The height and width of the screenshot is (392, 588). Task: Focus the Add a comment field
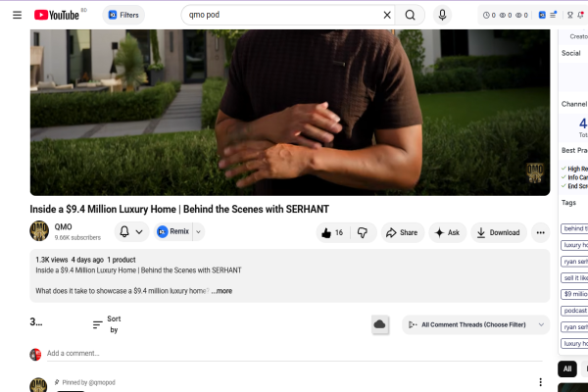click(x=294, y=354)
